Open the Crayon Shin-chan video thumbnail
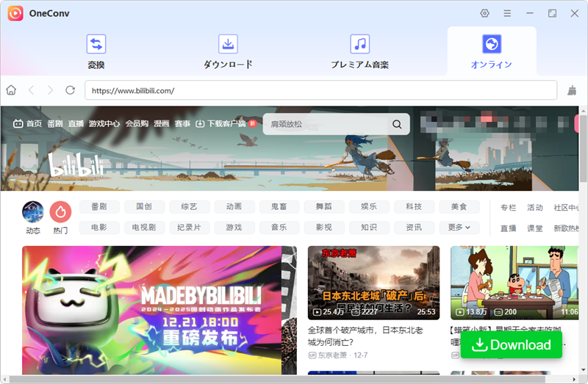588x384 pixels. pyautogui.click(x=514, y=283)
